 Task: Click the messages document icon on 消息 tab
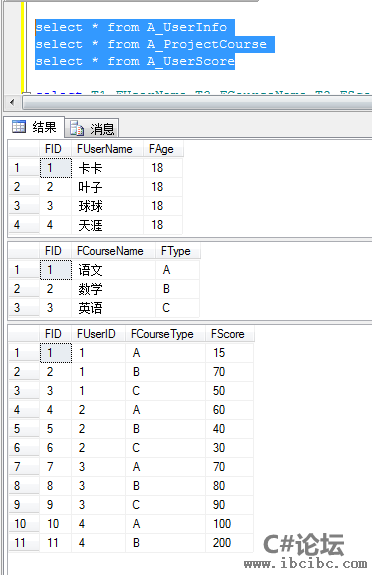click(x=77, y=128)
